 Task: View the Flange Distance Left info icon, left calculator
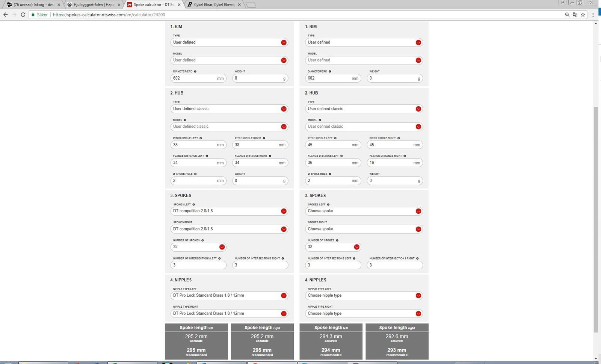[207, 156]
